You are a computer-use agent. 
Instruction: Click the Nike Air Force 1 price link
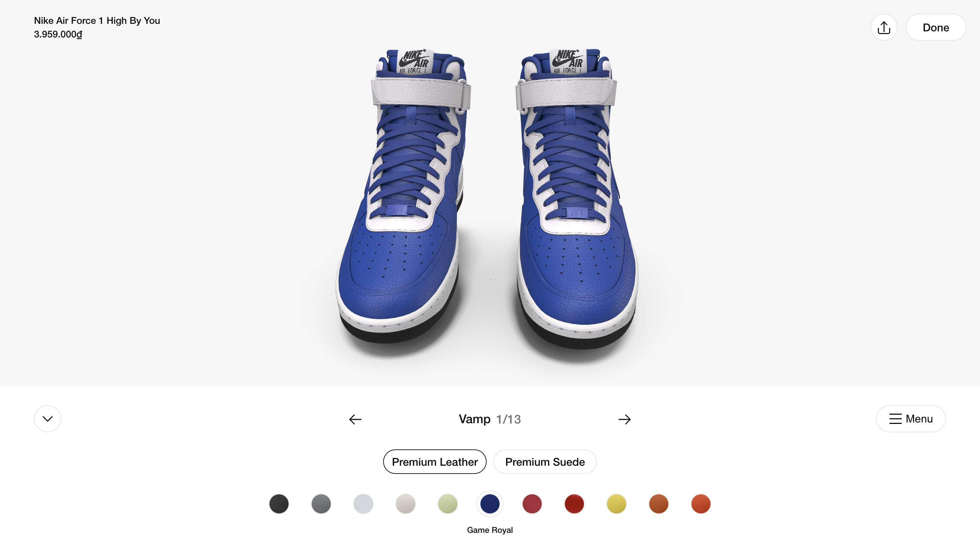click(x=58, y=33)
